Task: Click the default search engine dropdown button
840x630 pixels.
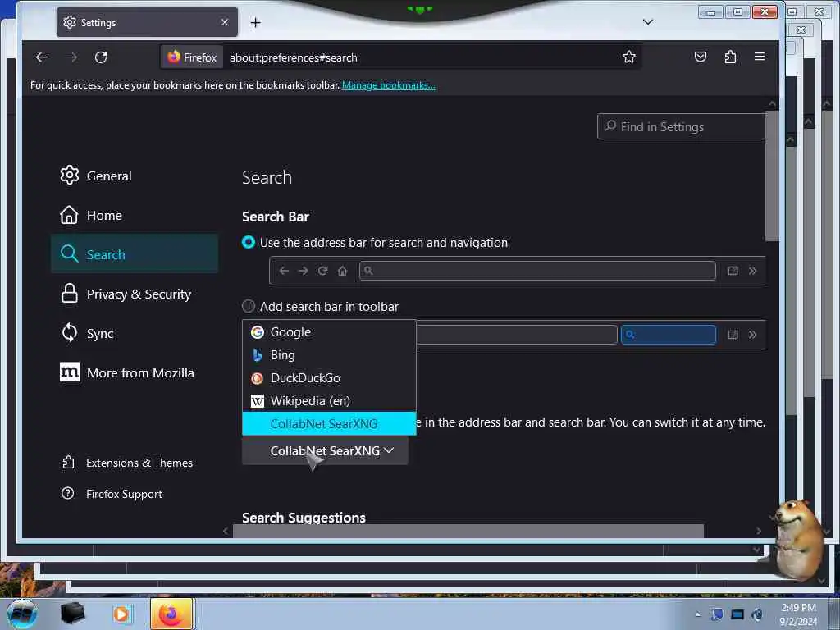Action: tap(325, 451)
